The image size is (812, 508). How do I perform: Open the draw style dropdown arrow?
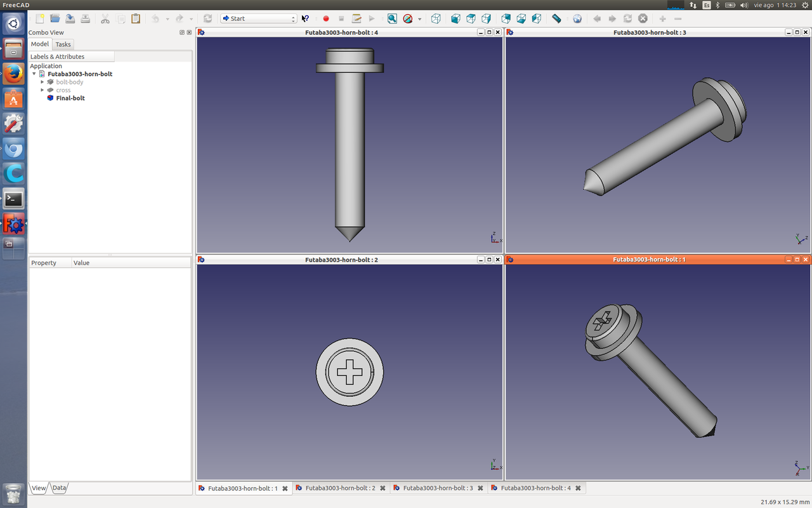419,19
